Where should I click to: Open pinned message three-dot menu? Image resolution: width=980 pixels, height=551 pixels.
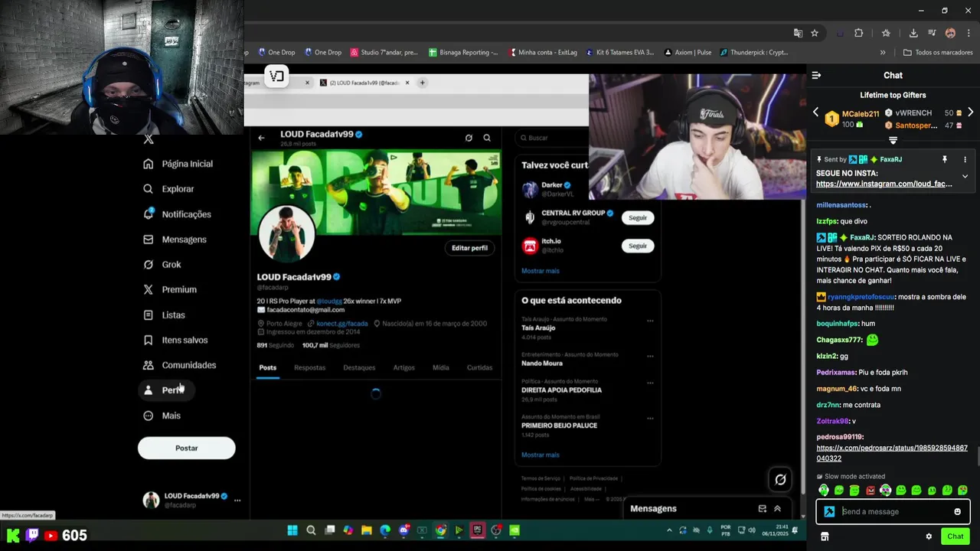[965, 159]
